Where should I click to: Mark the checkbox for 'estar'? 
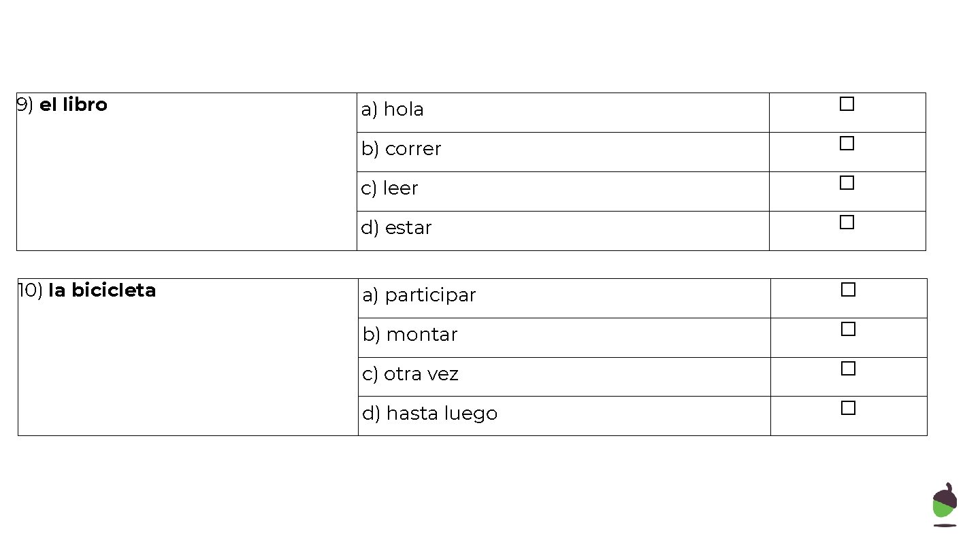tap(847, 222)
